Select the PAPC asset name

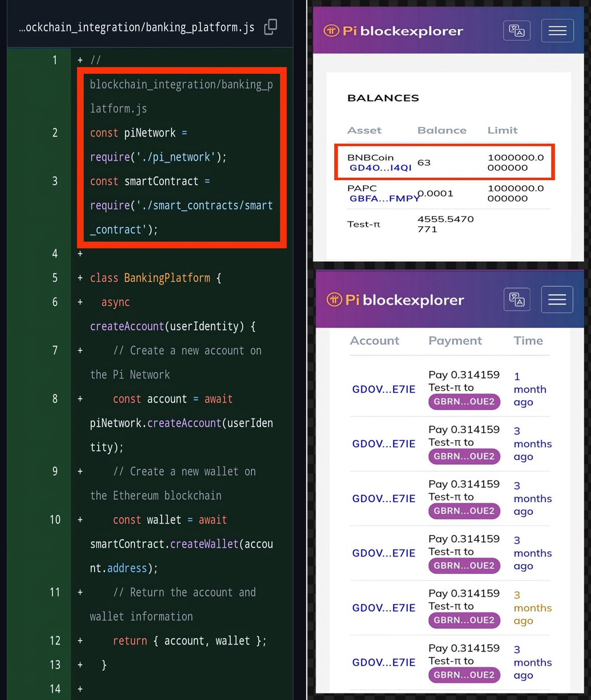pos(362,188)
